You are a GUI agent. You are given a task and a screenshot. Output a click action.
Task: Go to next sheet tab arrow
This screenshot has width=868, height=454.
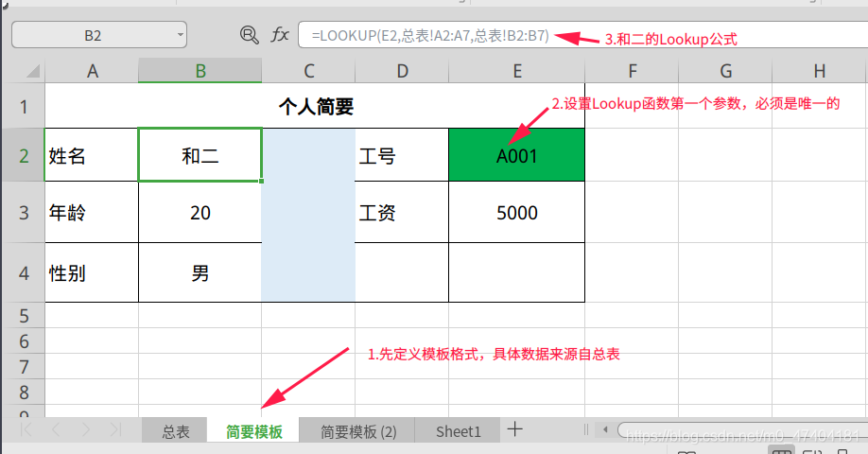tap(85, 429)
